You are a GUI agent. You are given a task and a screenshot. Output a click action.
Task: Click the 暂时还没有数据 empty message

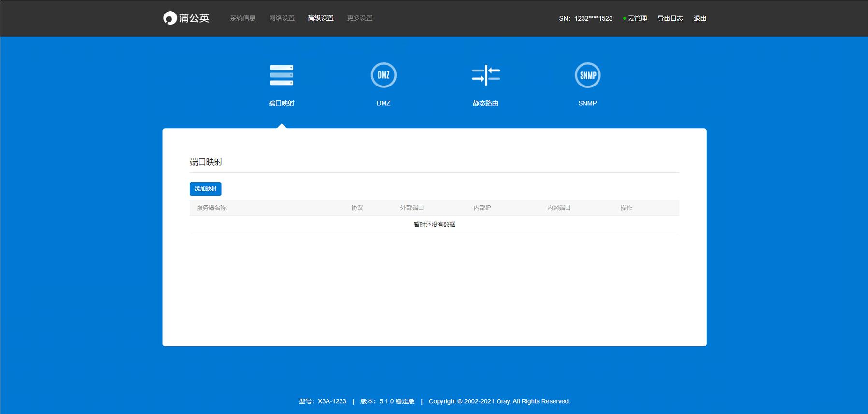click(x=434, y=225)
